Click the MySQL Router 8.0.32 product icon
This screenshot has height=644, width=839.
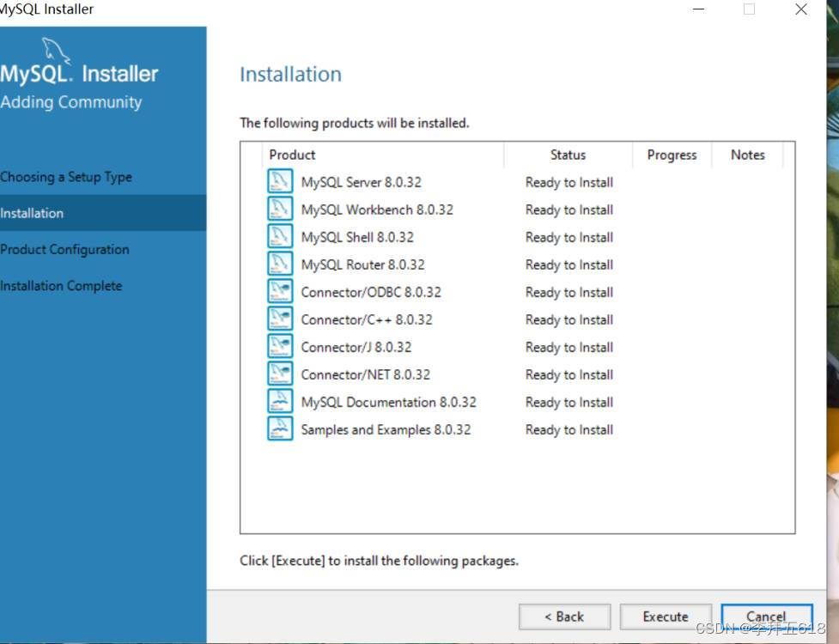tap(280, 263)
